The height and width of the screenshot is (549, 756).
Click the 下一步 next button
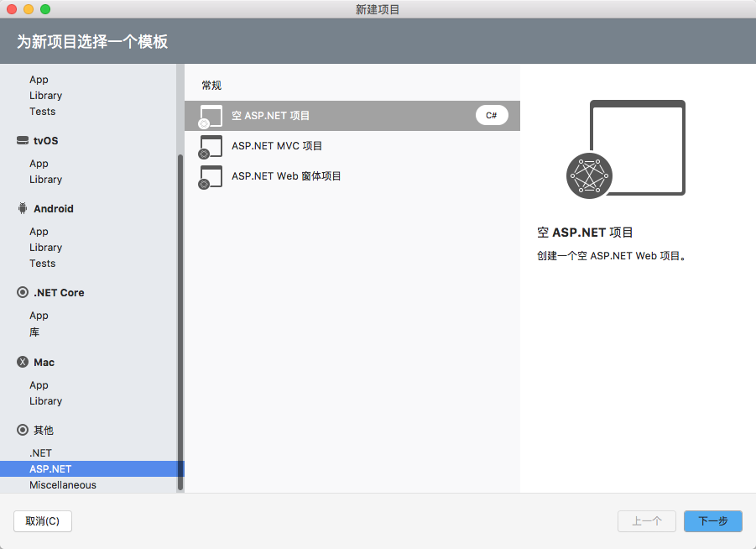point(713,521)
